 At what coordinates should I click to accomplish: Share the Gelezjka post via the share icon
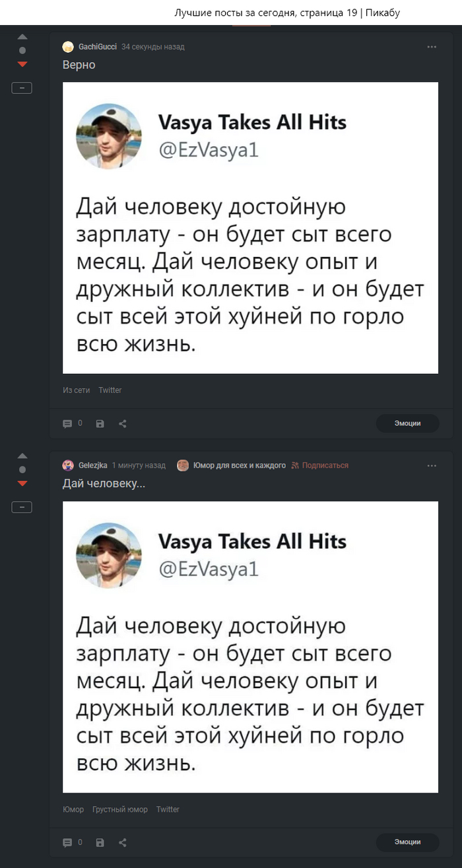[122, 843]
